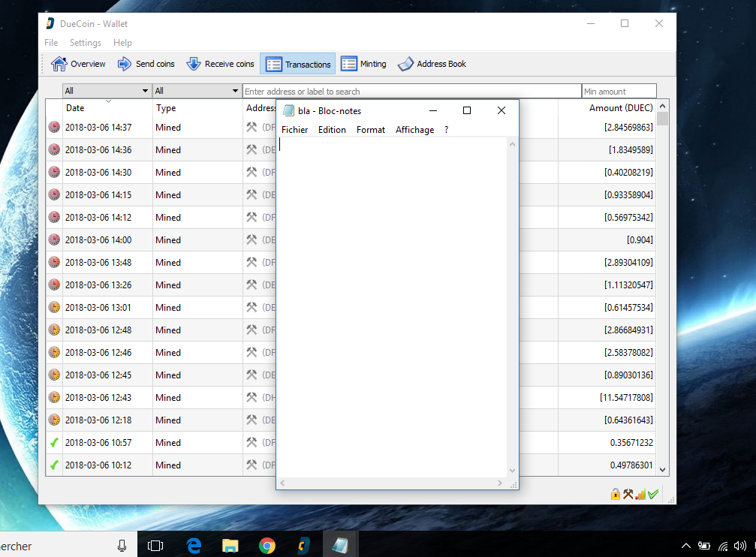
Task: Select Mined type in 12:46 row
Action: 168,353
